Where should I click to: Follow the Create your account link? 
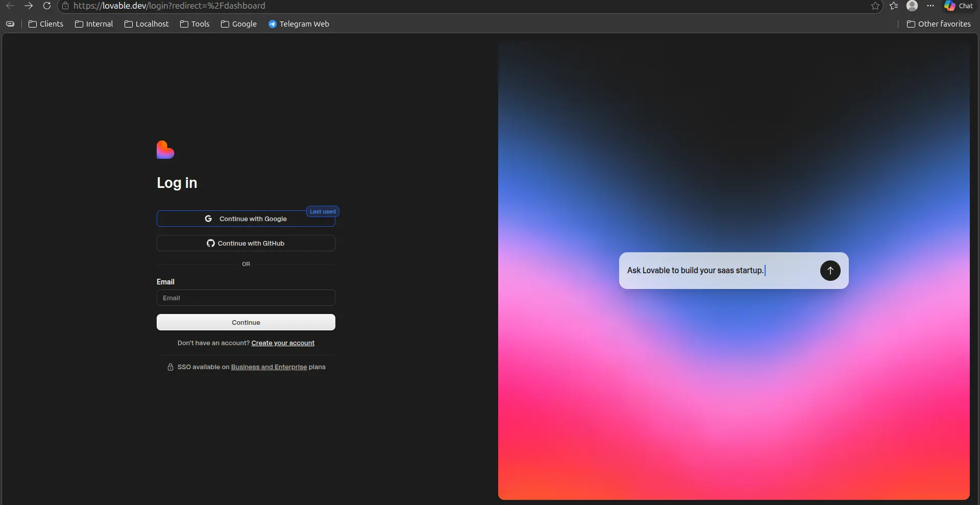tap(283, 343)
